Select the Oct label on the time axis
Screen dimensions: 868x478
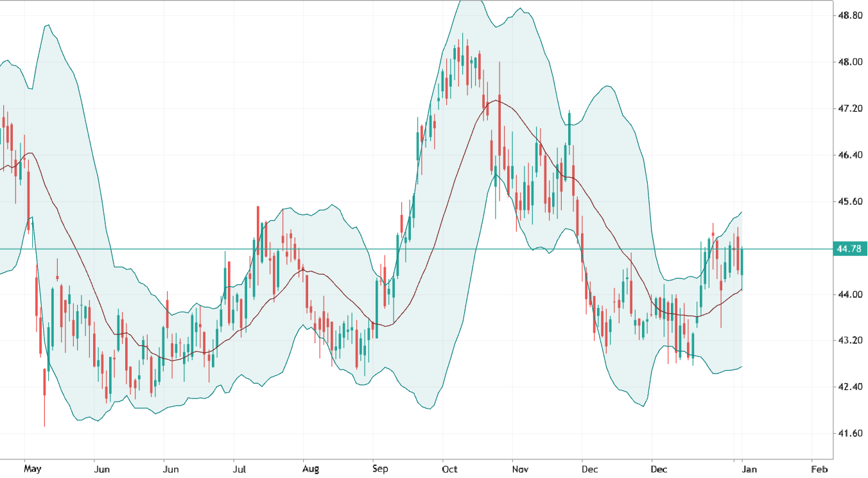449,469
